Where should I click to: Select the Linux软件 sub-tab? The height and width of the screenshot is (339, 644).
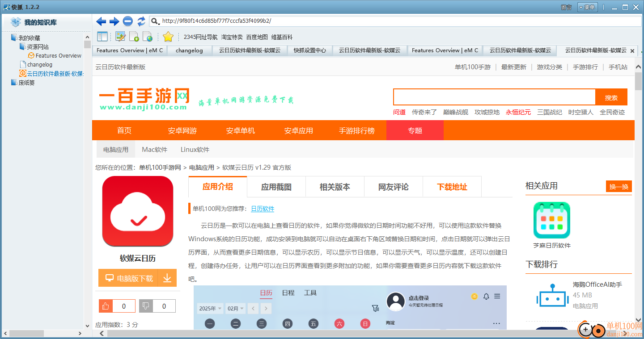click(x=195, y=150)
